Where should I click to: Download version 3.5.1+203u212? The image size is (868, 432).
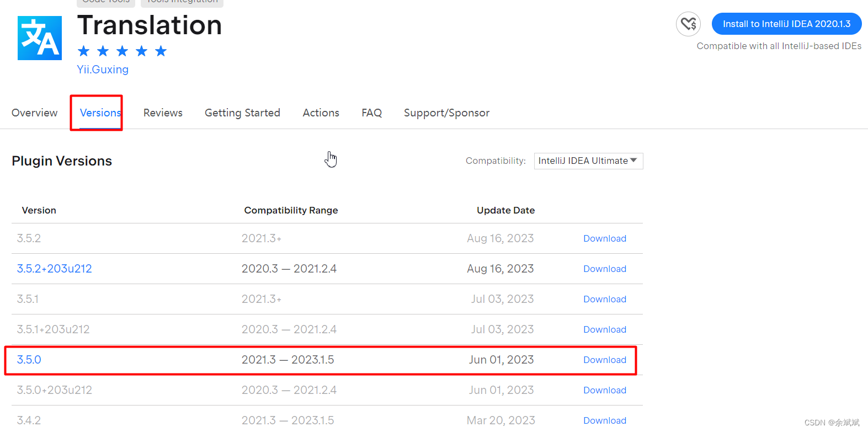(605, 329)
